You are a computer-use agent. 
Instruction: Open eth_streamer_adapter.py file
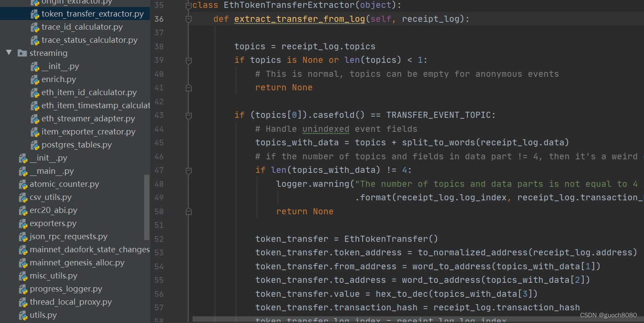pos(88,119)
